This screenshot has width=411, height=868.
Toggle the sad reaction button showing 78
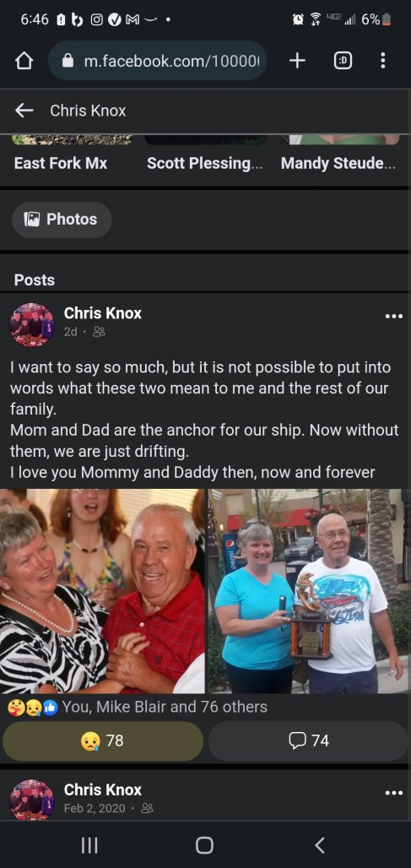(x=103, y=741)
